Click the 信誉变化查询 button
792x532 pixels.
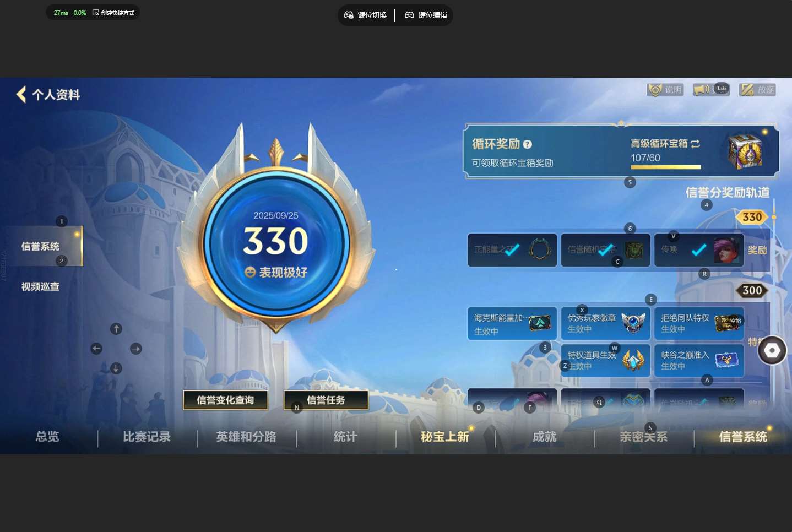coord(225,400)
